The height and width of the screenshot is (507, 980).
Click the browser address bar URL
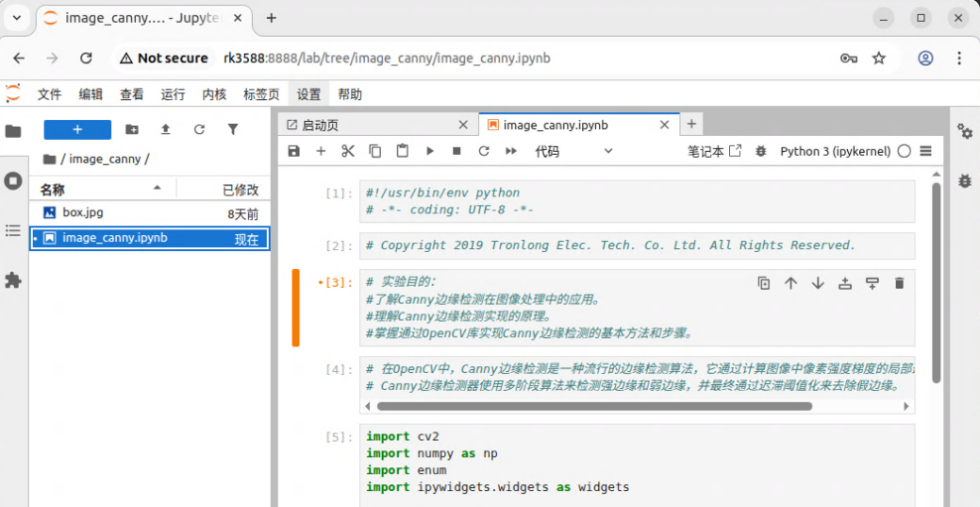pos(387,59)
